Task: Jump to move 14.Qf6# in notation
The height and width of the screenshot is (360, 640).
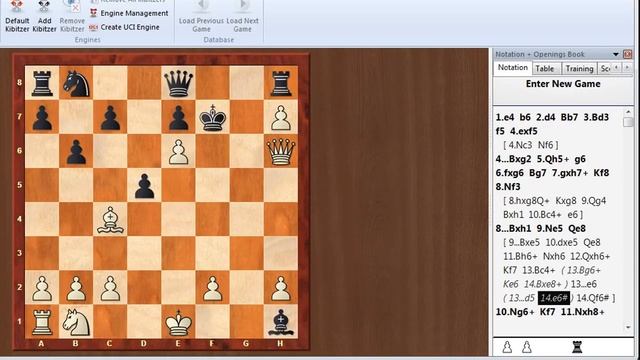Action: (x=593, y=298)
